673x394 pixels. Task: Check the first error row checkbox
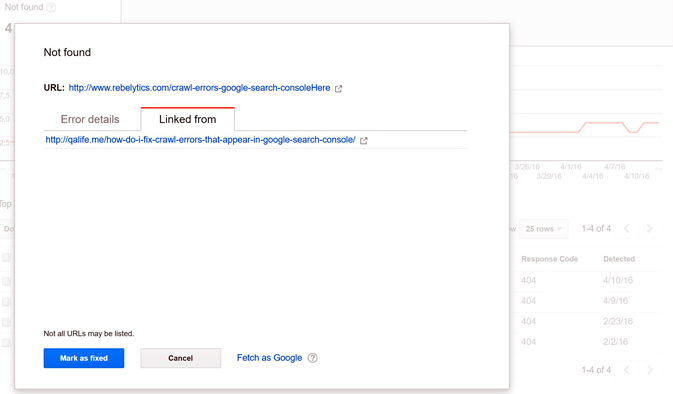tap(6, 281)
